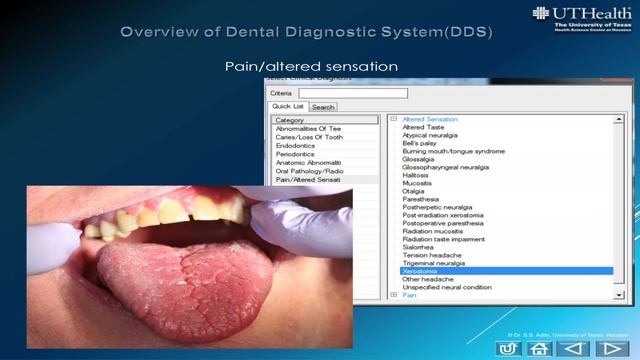
Task: Select Paresthesia diagnosis
Action: pos(420,199)
